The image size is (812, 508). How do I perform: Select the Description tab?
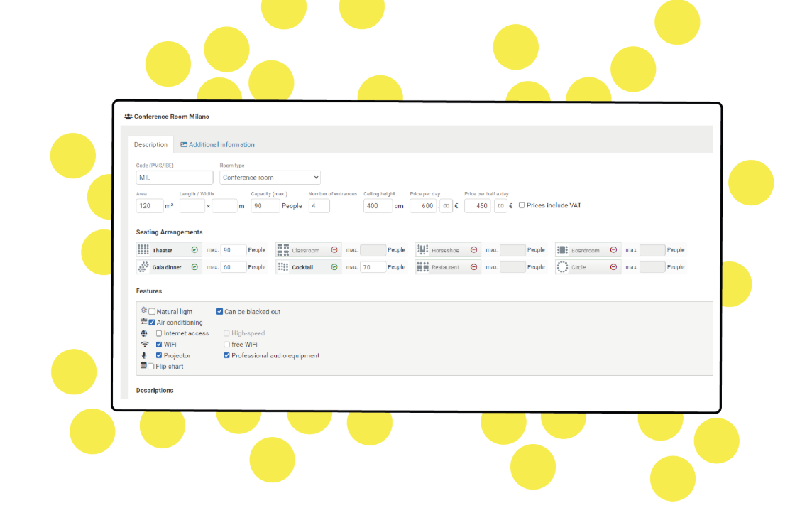[x=150, y=145]
